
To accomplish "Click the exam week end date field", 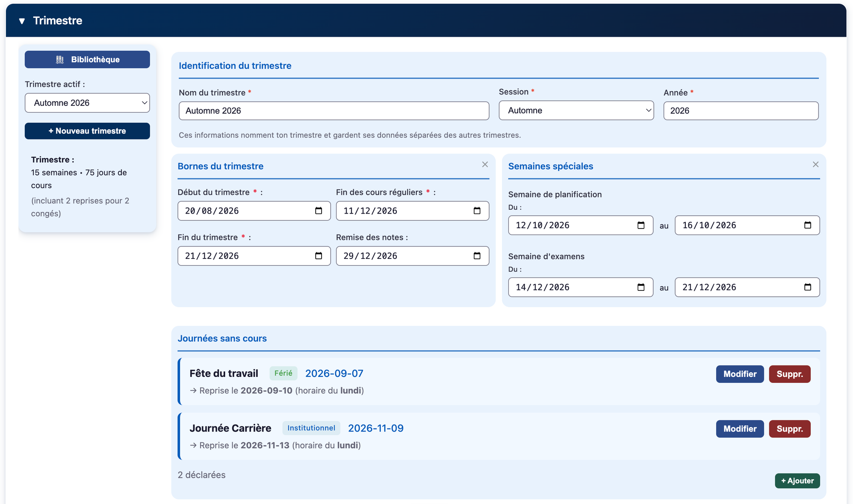I will point(747,287).
